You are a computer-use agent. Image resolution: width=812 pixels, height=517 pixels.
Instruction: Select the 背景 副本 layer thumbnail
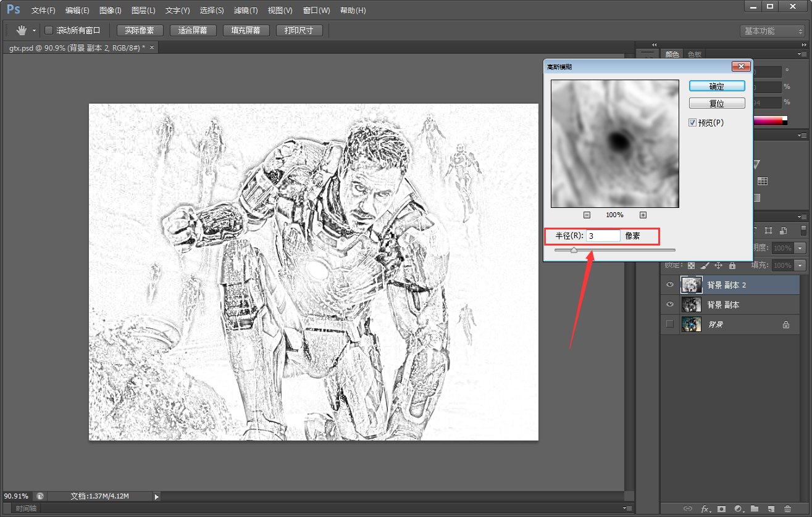pos(691,305)
